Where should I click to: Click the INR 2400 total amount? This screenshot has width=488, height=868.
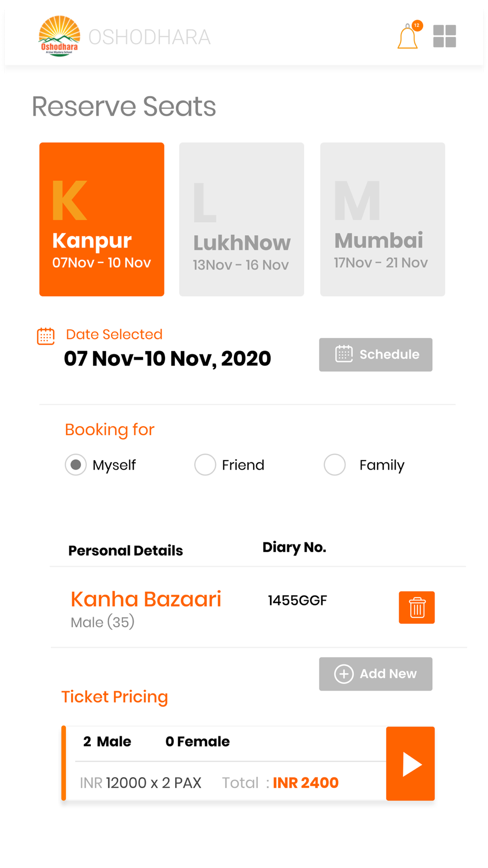(x=305, y=783)
